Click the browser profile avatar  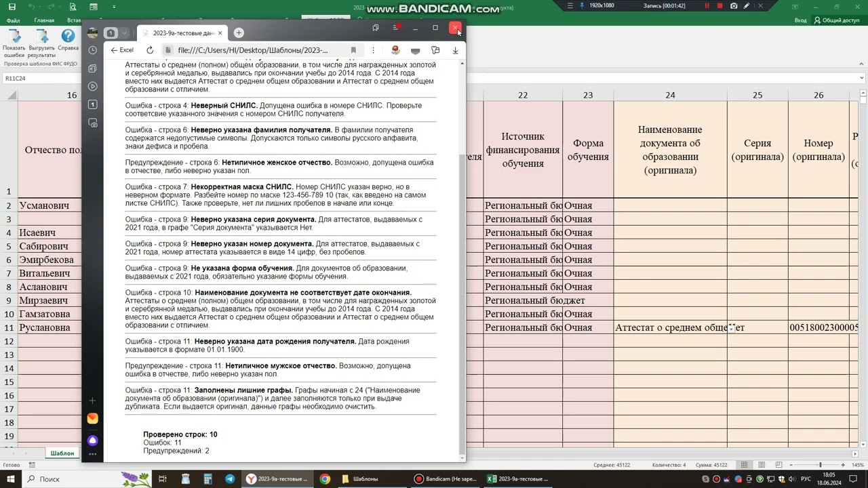pyautogui.click(x=93, y=33)
